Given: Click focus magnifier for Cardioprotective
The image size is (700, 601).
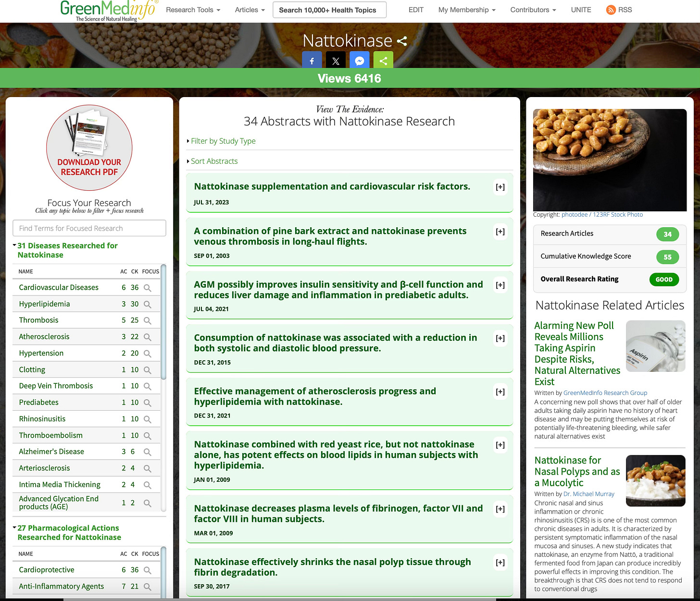Looking at the screenshot, I should (x=148, y=570).
